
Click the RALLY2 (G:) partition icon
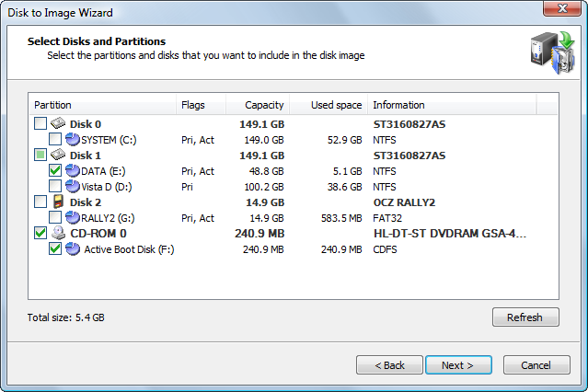(x=73, y=218)
